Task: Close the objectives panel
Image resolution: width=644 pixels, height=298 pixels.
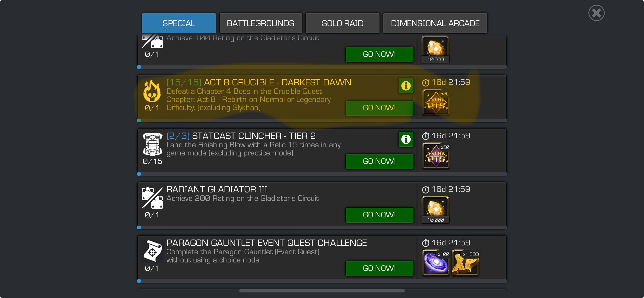Action: [596, 13]
